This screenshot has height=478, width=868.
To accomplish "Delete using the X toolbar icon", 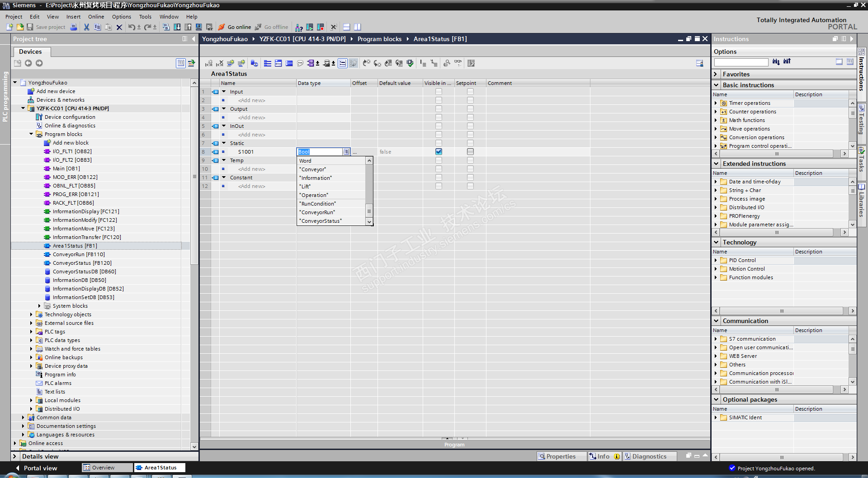I will 119,27.
